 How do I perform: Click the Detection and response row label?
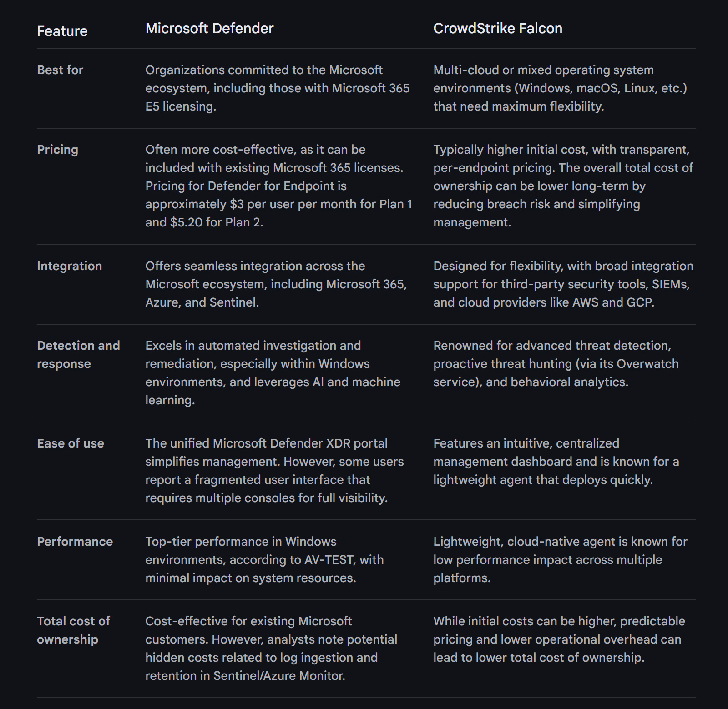(x=78, y=355)
